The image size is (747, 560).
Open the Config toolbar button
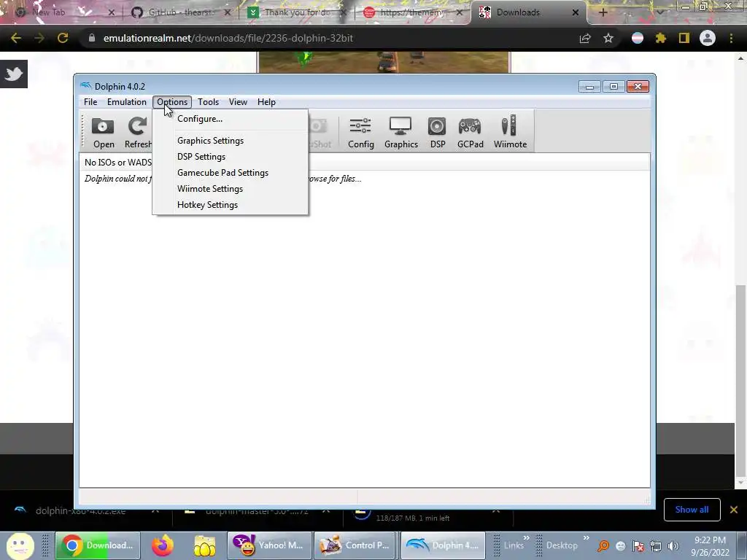pyautogui.click(x=360, y=133)
